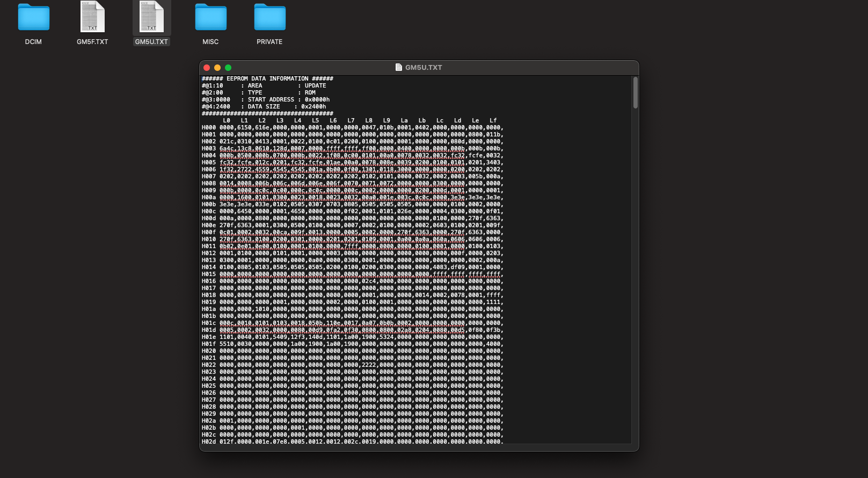This screenshot has width=868, height=478.
Task: Click the document proxy icon in title bar
Action: pos(398,67)
